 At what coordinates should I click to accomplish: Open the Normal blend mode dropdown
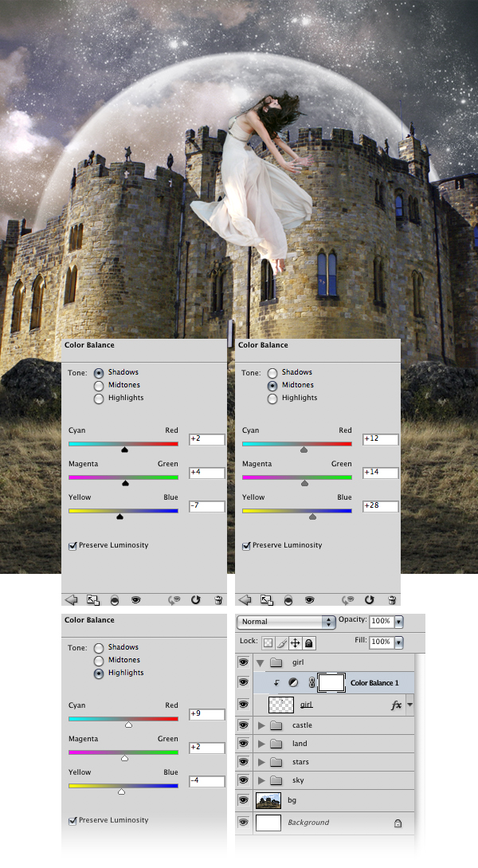click(x=286, y=622)
